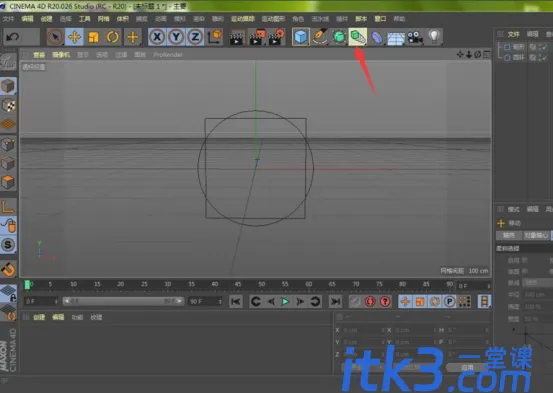Click the timeline preview range slider
553x393 pixels.
click(x=123, y=301)
